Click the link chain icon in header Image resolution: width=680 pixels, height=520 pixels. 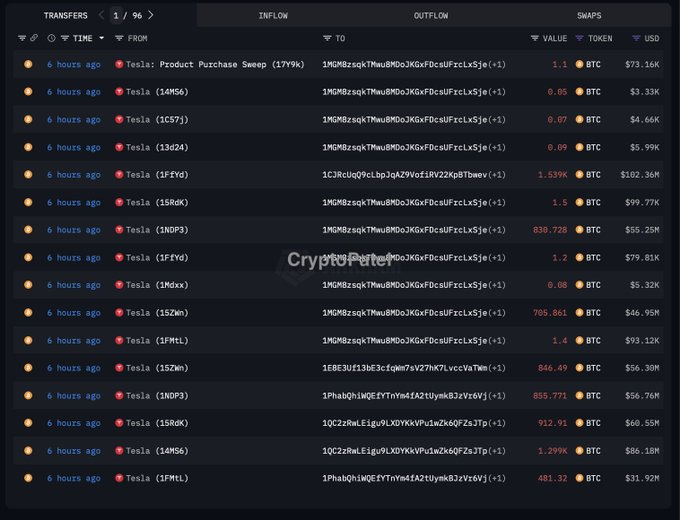coord(34,38)
